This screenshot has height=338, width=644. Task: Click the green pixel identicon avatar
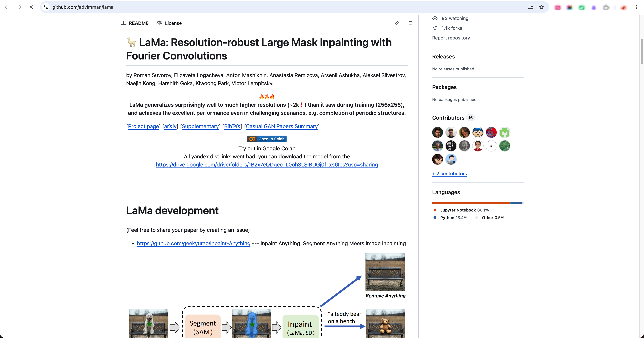click(x=505, y=133)
